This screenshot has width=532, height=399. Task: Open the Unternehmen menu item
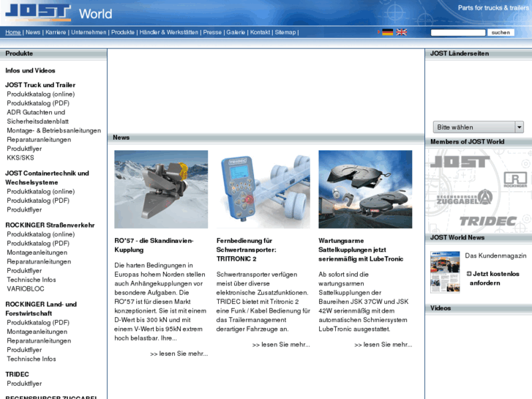point(89,32)
